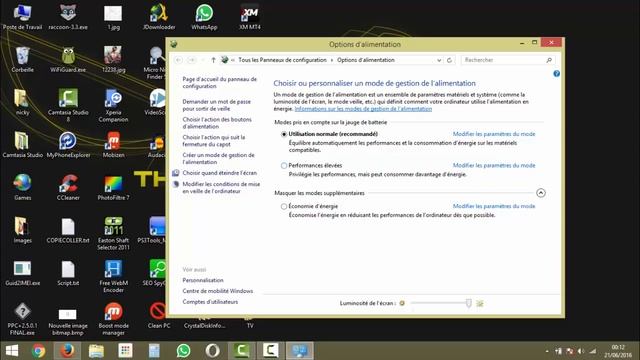
Task: Open Modifier les conditions de mise en veille
Action: pos(221,188)
